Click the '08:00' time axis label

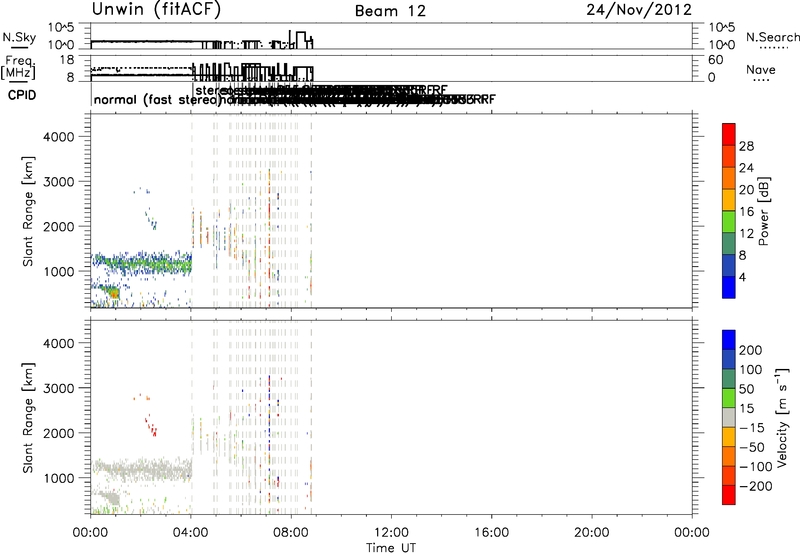click(x=291, y=532)
